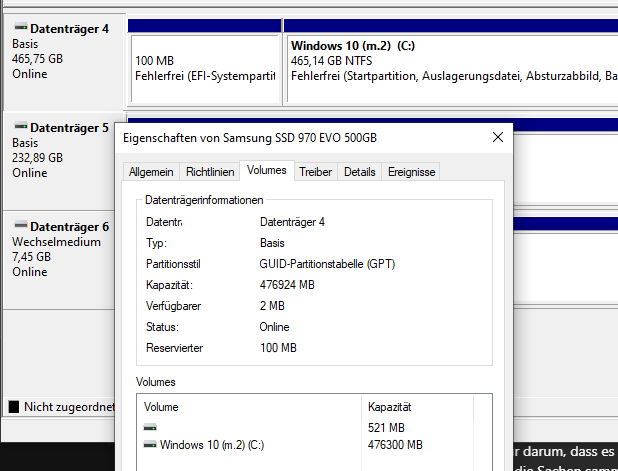Screen dimensions: 618x471
Task: Click the Nicht zugeordnet legend label
Action: pyautogui.click(x=69, y=407)
